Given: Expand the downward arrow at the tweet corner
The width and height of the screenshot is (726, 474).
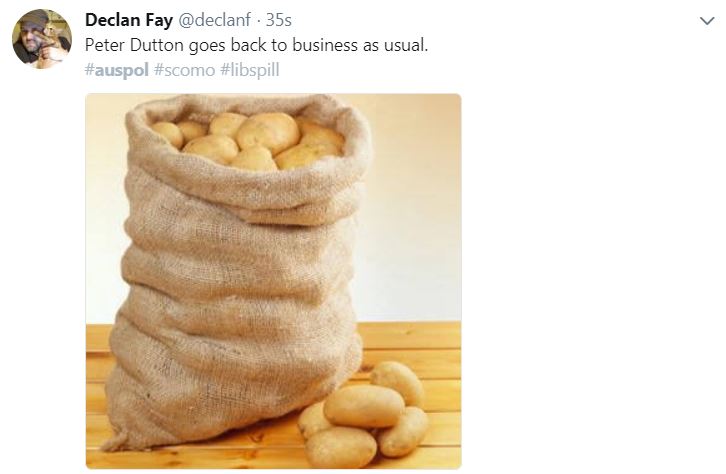Looking at the screenshot, I should coord(707,21).
